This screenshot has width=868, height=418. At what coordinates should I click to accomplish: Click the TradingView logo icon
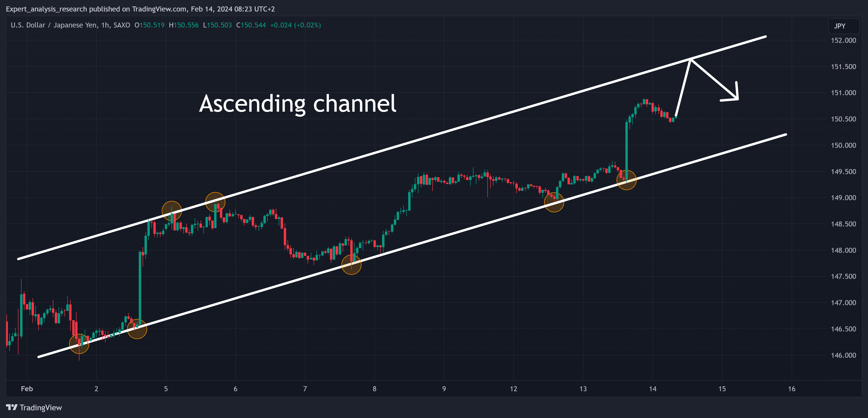click(x=11, y=407)
